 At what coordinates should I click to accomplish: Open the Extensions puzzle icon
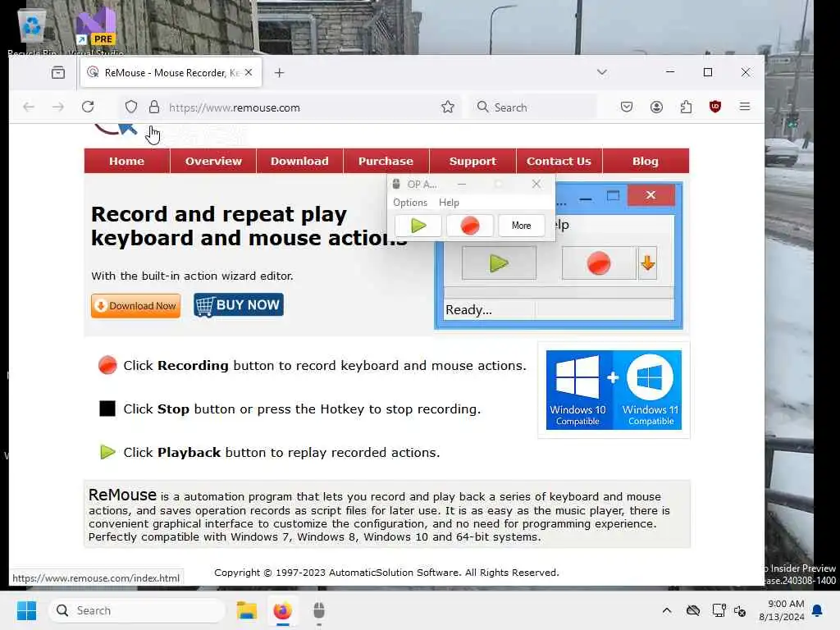click(x=686, y=107)
